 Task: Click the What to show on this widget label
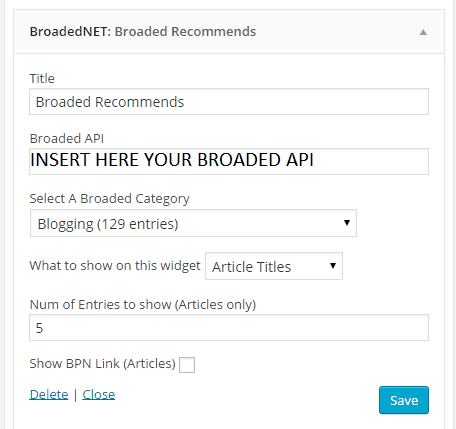pyautogui.click(x=115, y=266)
